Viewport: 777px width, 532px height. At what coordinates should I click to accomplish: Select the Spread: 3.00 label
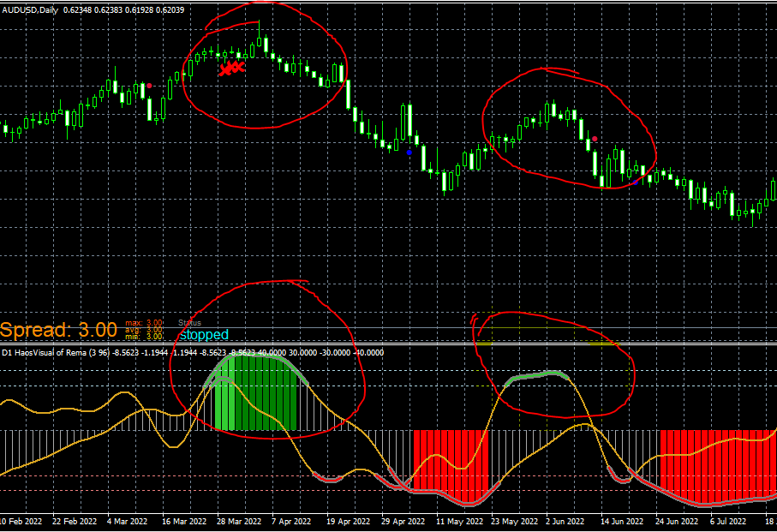pyautogui.click(x=58, y=330)
